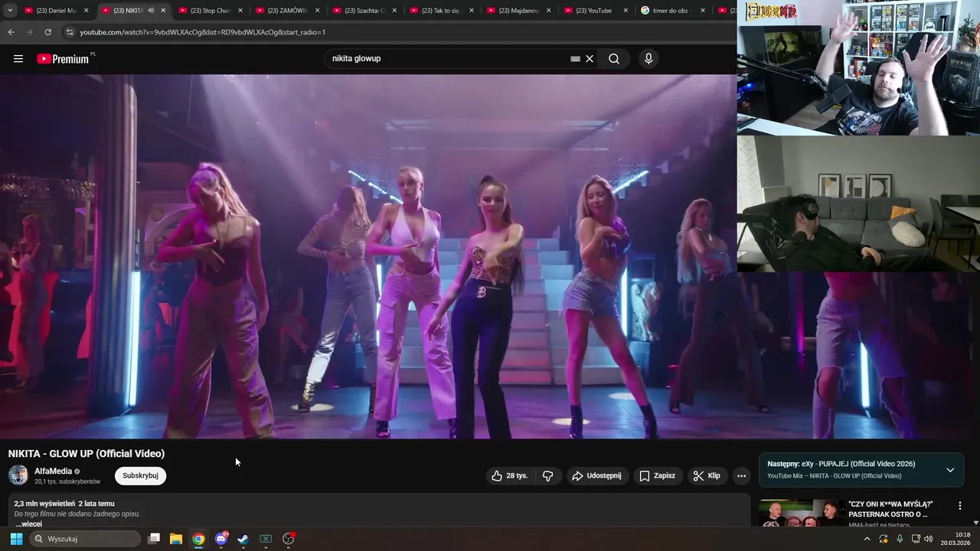Viewport: 980px width, 551px height.
Task: Switch to the Daniel Ma... tab
Action: (56, 11)
